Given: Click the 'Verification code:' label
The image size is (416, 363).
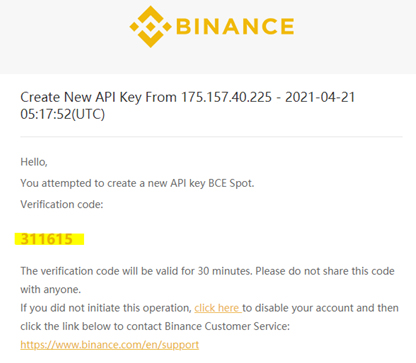Looking at the screenshot, I should 62,204.
